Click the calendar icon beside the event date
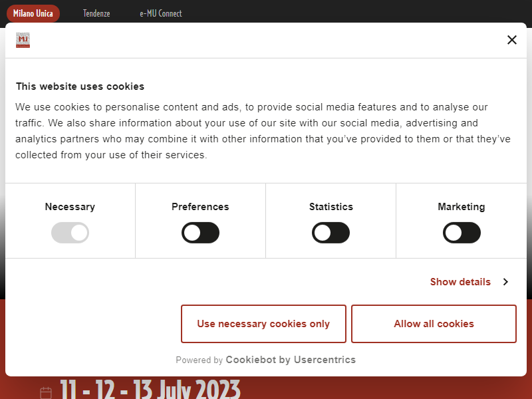532x399 pixels. click(46, 392)
